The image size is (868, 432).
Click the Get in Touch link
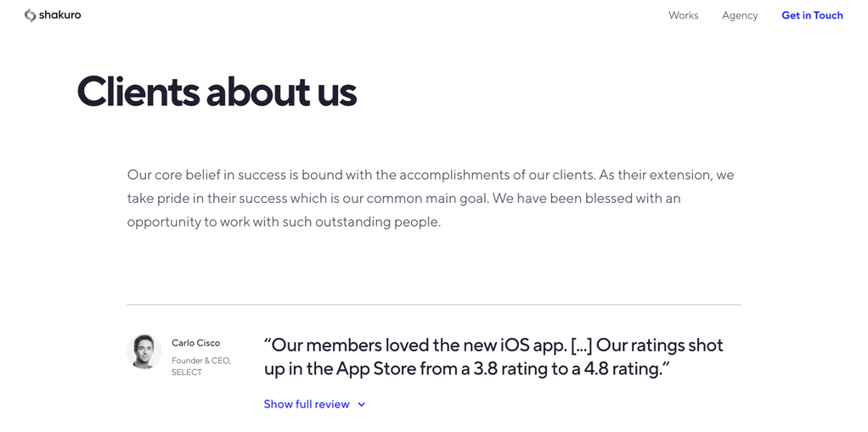point(812,15)
